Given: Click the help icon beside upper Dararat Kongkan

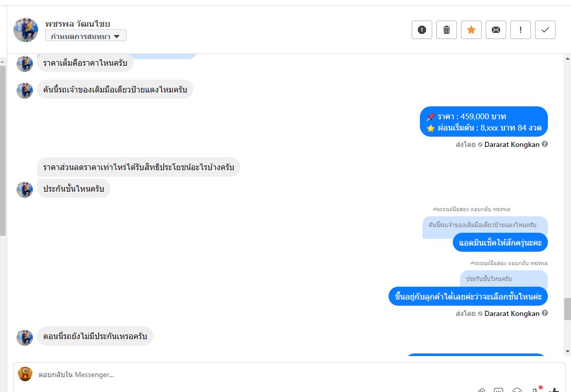Looking at the screenshot, I should click(545, 144).
